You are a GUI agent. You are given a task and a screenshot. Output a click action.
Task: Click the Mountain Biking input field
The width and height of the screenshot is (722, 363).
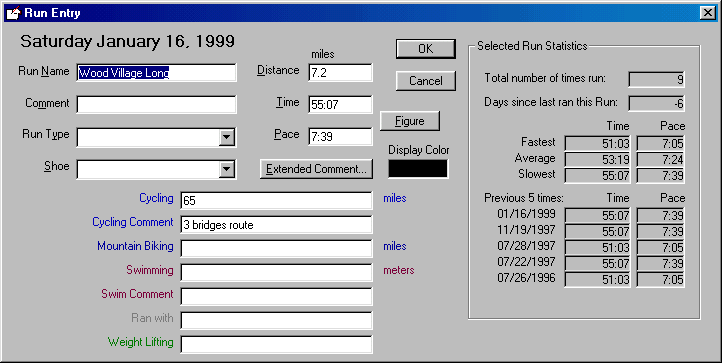[276, 248]
